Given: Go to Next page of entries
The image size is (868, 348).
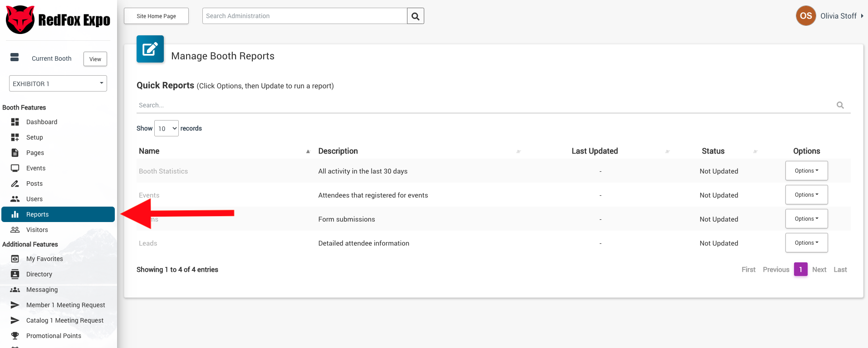Looking at the screenshot, I should click(x=819, y=270).
